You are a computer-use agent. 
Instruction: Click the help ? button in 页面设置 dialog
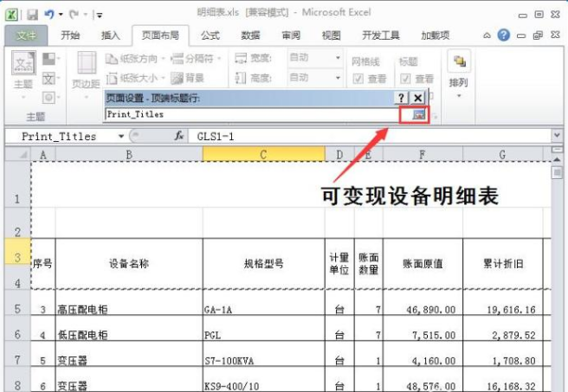401,98
